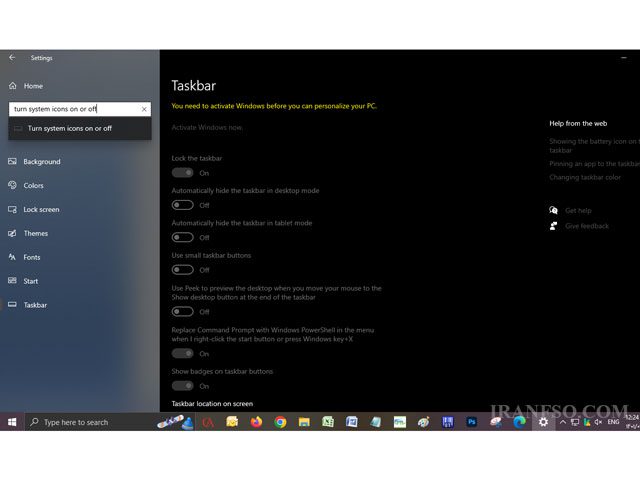Open the red Adobe Acrobat taskbar app

pos(208,422)
